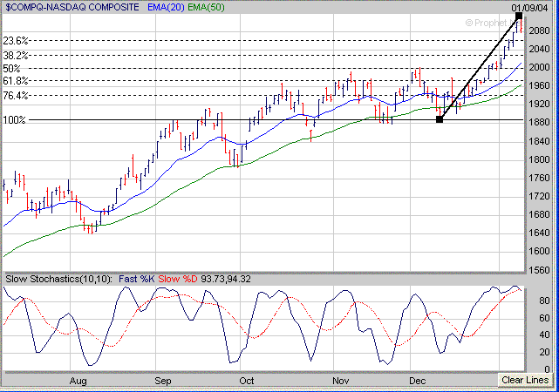Click the 1880 price axis value

point(540,123)
